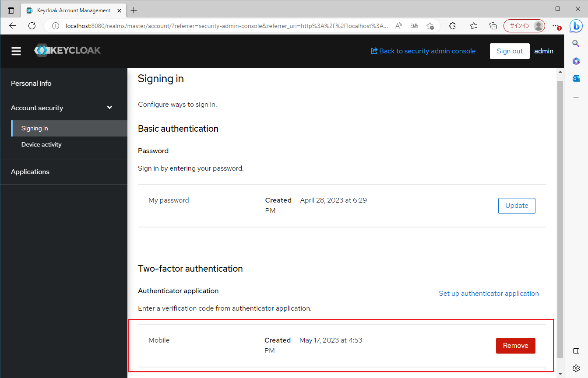Click the Keycloak logo

point(67,50)
